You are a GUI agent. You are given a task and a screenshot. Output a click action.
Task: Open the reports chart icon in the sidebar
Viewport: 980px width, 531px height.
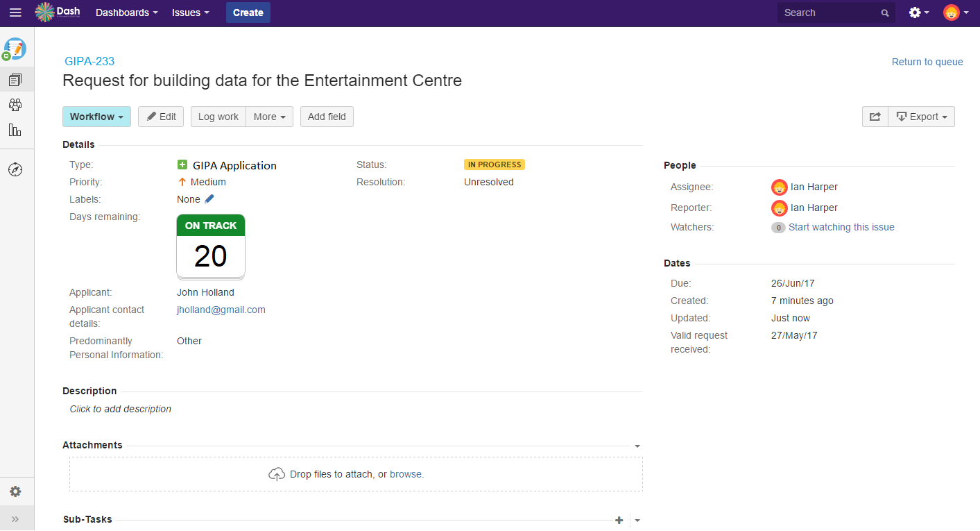(x=15, y=130)
